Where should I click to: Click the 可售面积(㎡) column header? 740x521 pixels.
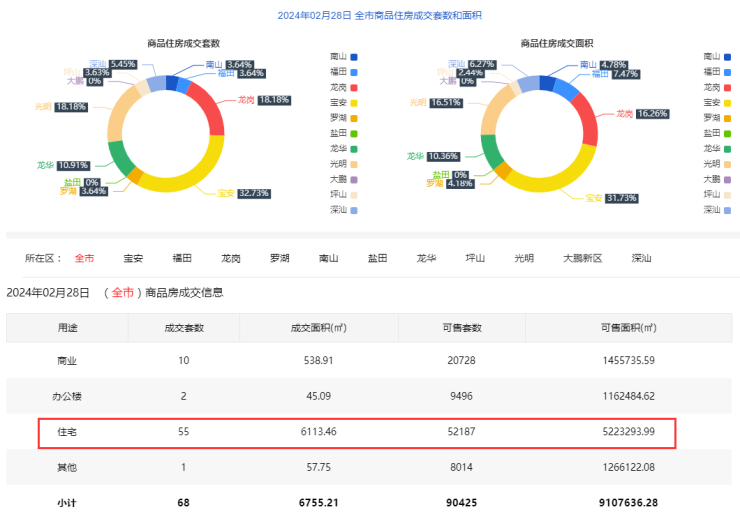click(628, 327)
